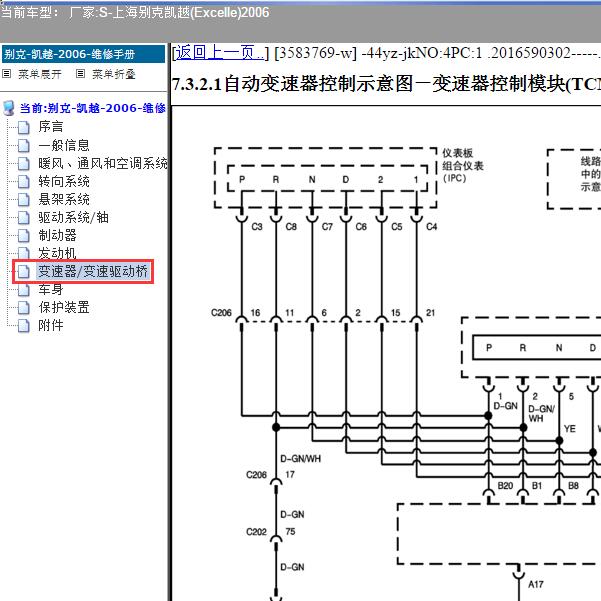Screen dimensions: 601x601
Task: Open the 驱动系统/轴 chapter
Action: [x=73, y=217]
